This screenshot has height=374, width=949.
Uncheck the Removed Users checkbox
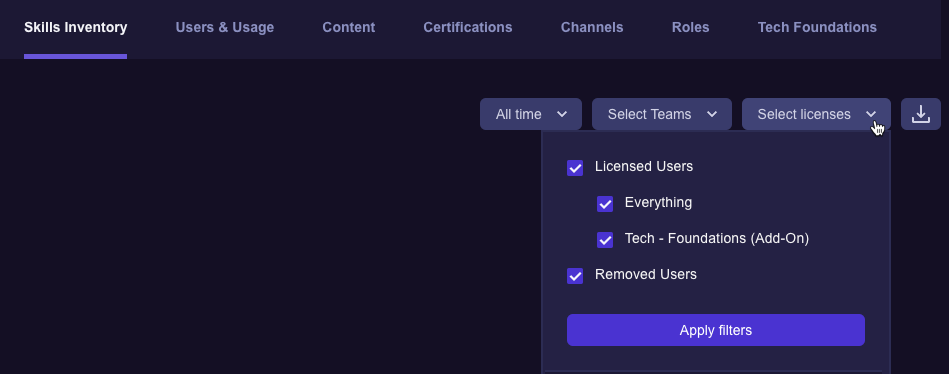tap(575, 276)
